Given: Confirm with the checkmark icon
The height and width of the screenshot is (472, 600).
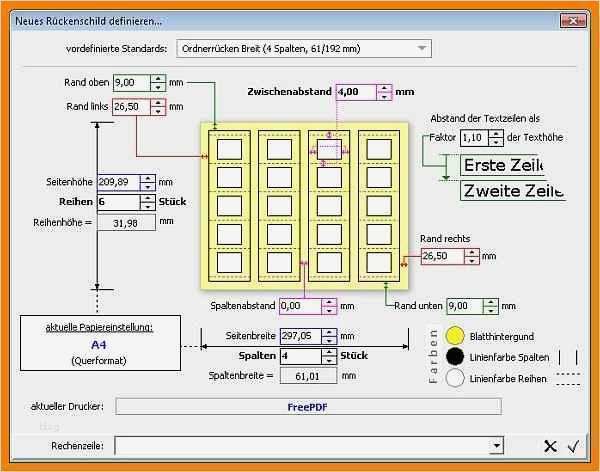Looking at the screenshot, I should click(574, 446).
